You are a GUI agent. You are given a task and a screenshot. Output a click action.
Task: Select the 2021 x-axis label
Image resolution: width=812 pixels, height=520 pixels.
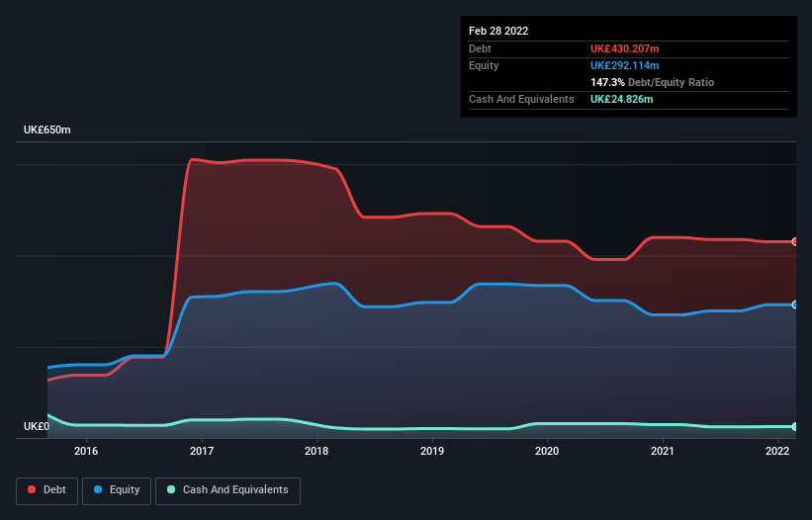(663, 451)
